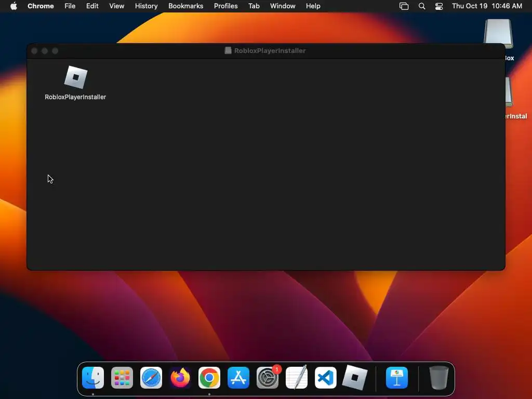Open the History menu
This screenshot has height=399, width=532.
(x=146, y=6)
